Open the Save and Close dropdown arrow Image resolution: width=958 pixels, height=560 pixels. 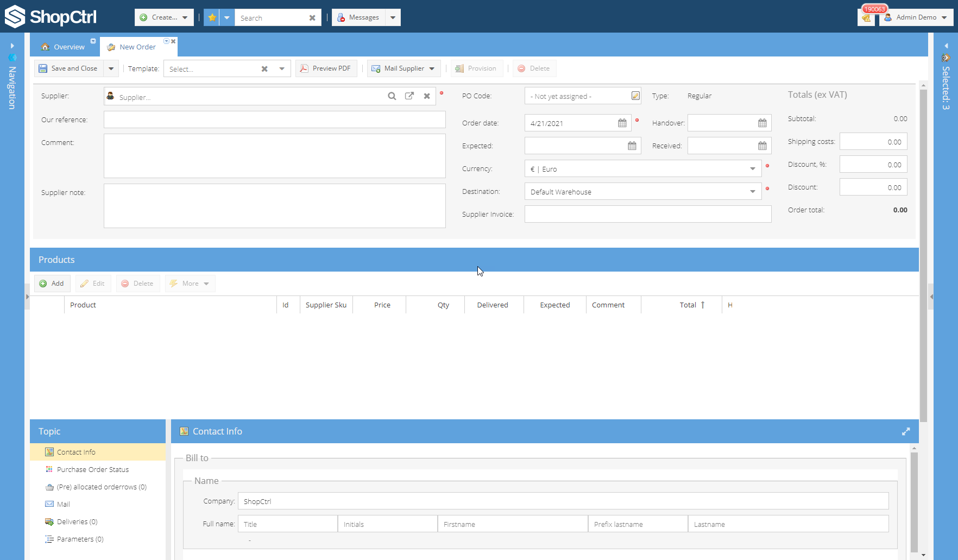[111, 68]
